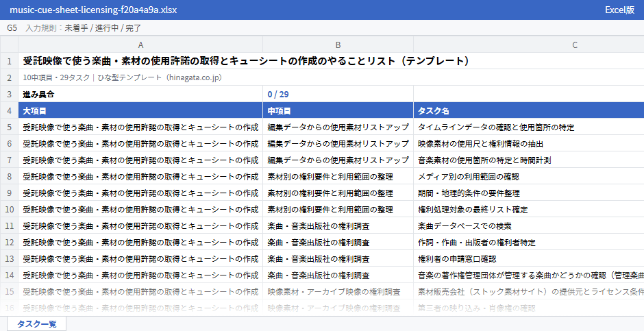Screen dimensions: 644x331
Task: Select row 14 header
Action: click(9, 275)
